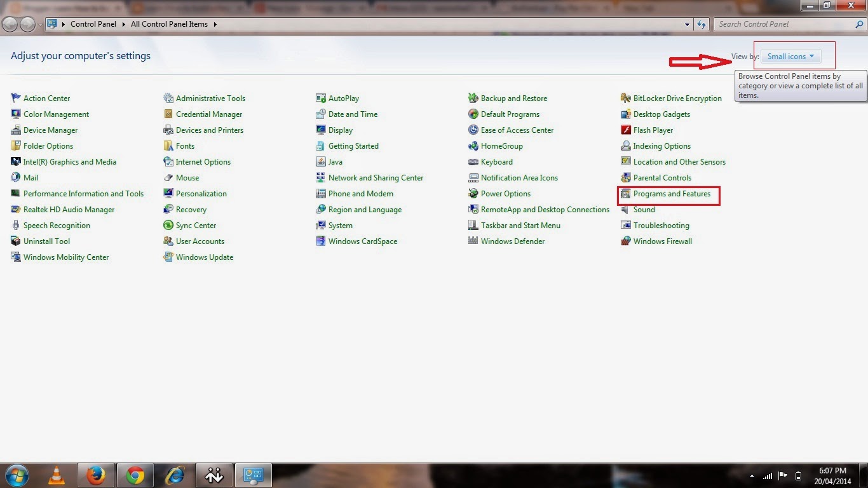868x488 pixels.
Task: Show hidden icons in the system tray
Action: (x=752, y=476)
